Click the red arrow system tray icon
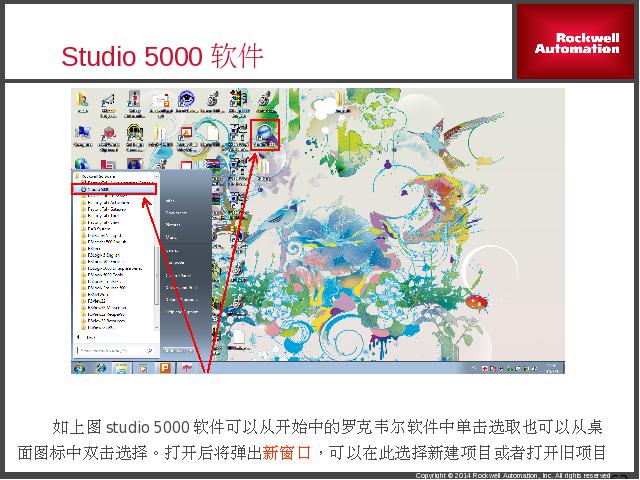The height and width of the screenshot is (480, 640). click(484, 369)
